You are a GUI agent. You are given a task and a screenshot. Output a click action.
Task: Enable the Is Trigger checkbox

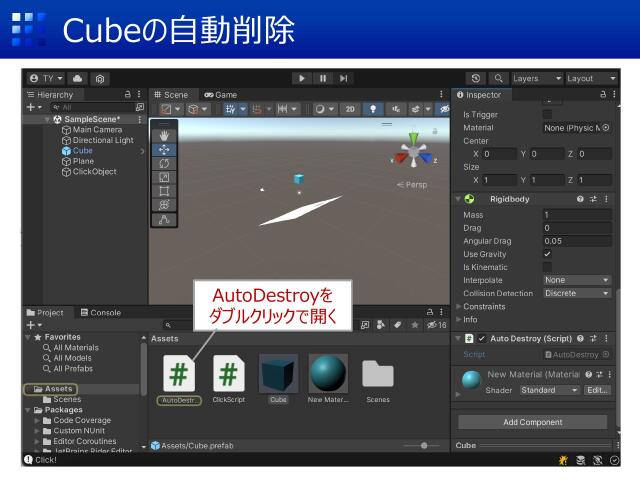(x=547, y=115)
